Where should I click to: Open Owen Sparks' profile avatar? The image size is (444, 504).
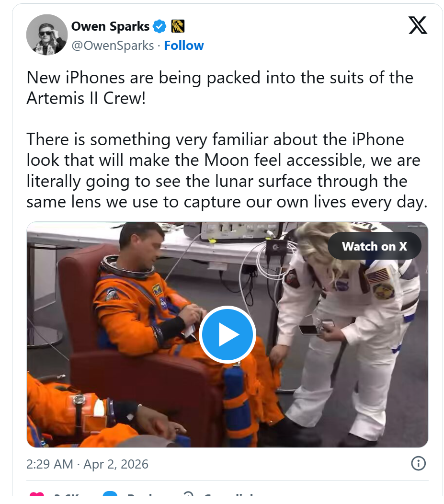pyautogui.click(x=46, y=34)
